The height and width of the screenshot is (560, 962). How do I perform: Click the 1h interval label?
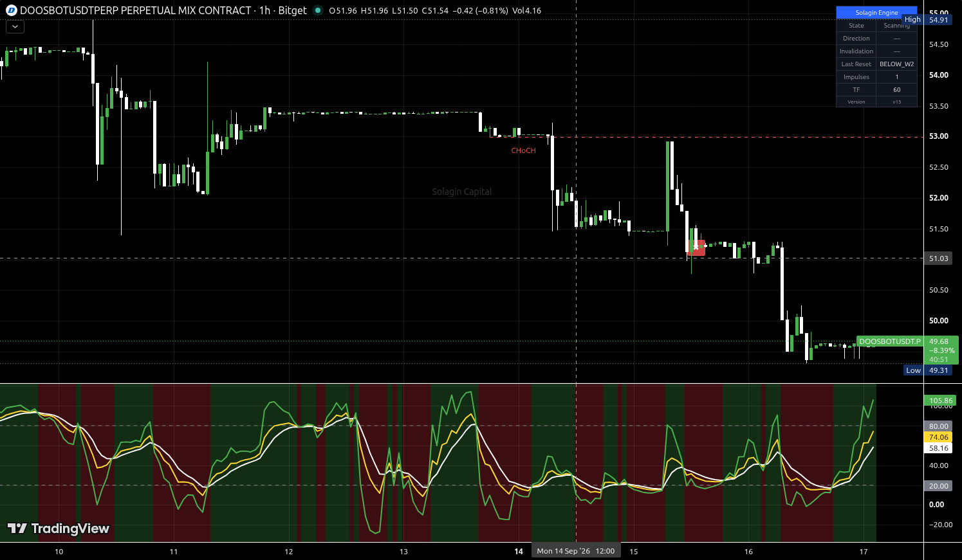point(264,10)
